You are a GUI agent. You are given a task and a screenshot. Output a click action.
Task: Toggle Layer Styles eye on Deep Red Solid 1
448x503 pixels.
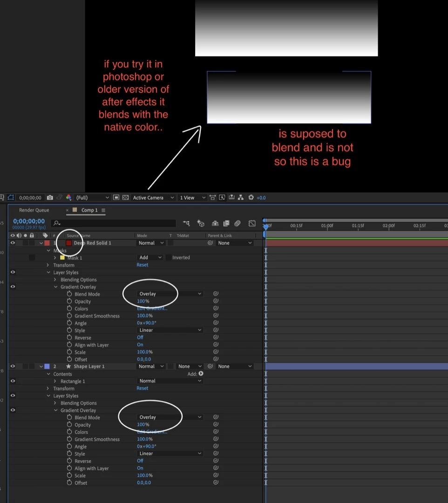[13, 272]
